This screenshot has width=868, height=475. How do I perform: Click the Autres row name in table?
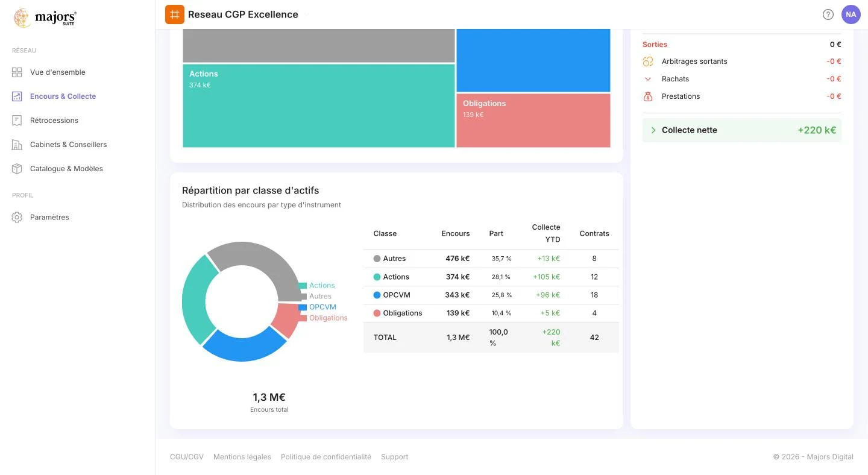coord(394,259)
